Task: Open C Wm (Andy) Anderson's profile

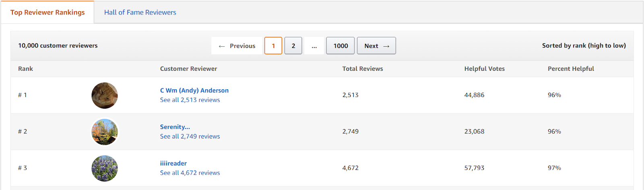Action: click(x=194, y=91)
